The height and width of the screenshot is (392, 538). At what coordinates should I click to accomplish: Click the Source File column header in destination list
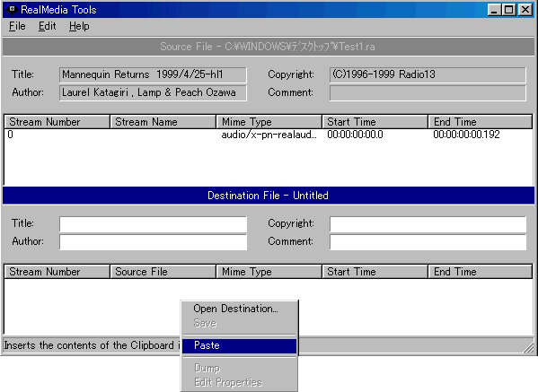click(163, 272)
